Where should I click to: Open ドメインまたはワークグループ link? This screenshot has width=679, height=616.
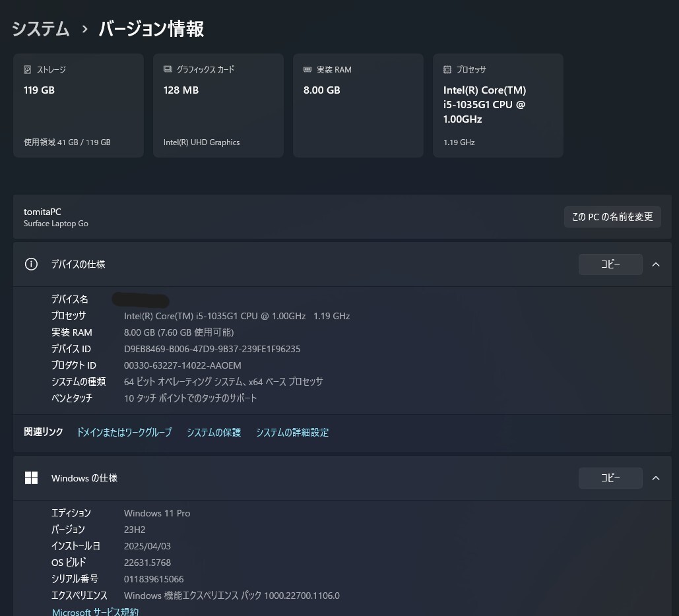tap(124, 432)
